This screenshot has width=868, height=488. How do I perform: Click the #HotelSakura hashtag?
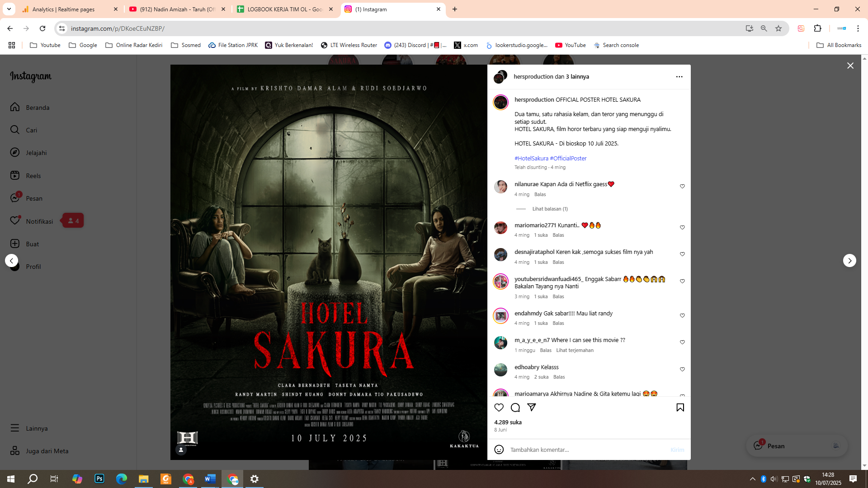click(x=531, y=158)
